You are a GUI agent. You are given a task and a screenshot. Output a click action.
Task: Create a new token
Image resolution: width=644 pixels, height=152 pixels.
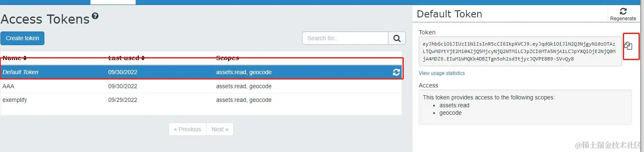(22, 38)
